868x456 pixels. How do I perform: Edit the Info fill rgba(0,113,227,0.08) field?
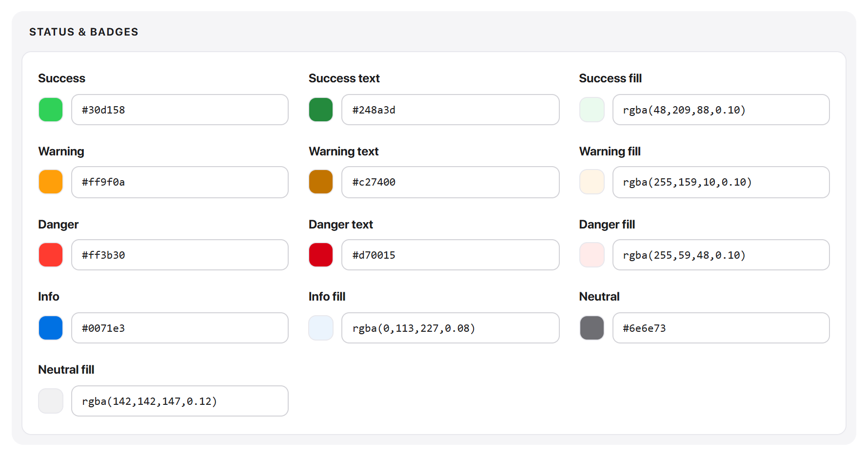pos(451,328)
